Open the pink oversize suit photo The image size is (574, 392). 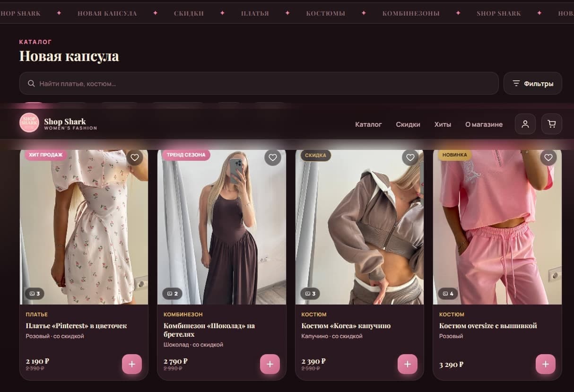pyautogui.click(x=497, y=227)
